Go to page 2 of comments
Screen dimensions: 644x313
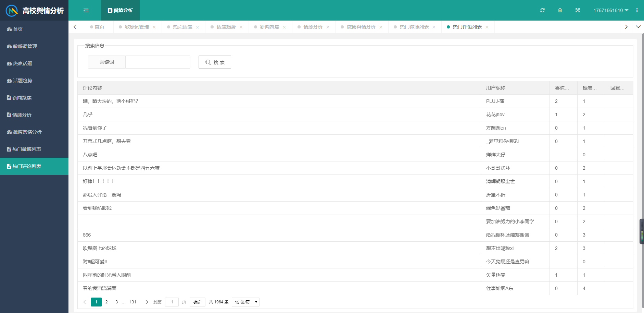106,302
